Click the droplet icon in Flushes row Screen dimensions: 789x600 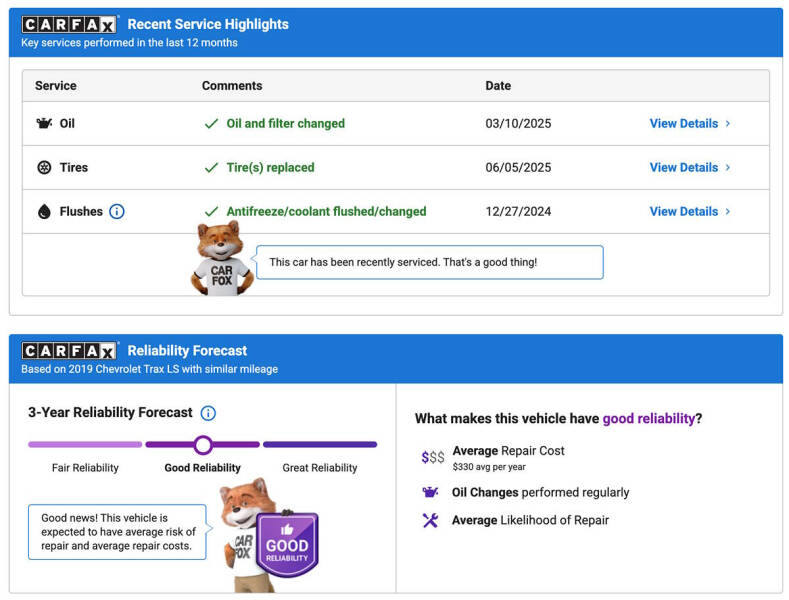pyautogui.click(x=44, y=212)
